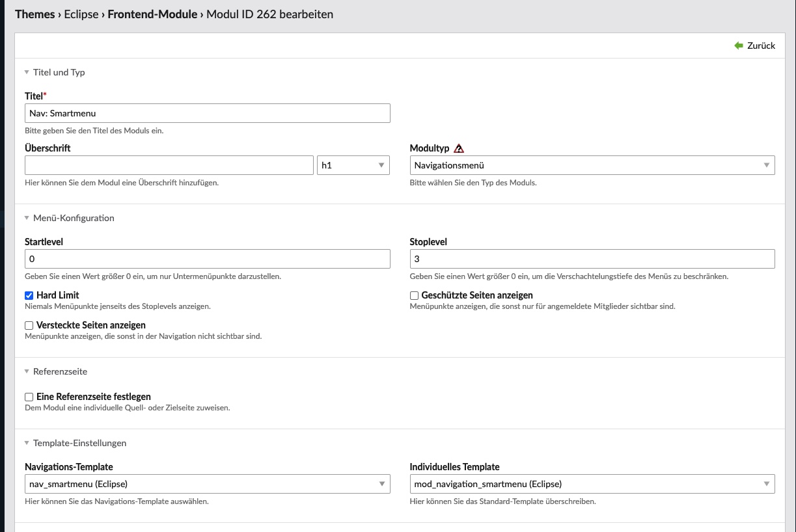The width and height of the screenshot is (796, 532).
Task: Go to Themes in the breadcrumb
Action: 34,14
